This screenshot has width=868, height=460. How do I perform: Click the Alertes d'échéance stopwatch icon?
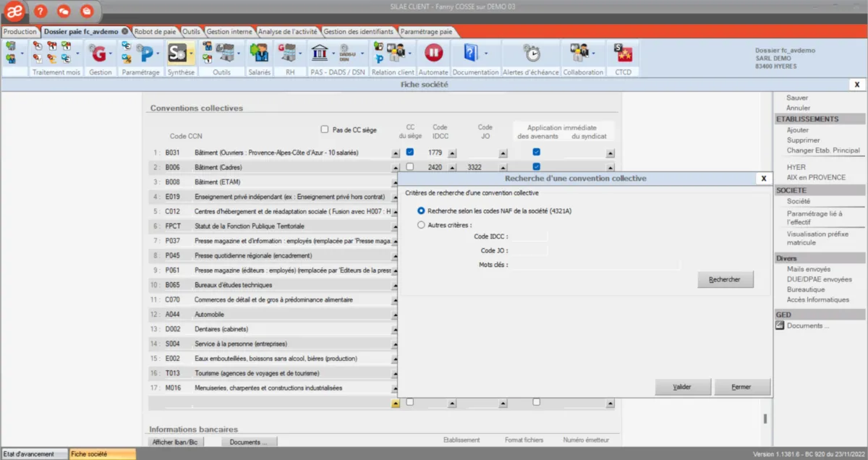point(532,53)
